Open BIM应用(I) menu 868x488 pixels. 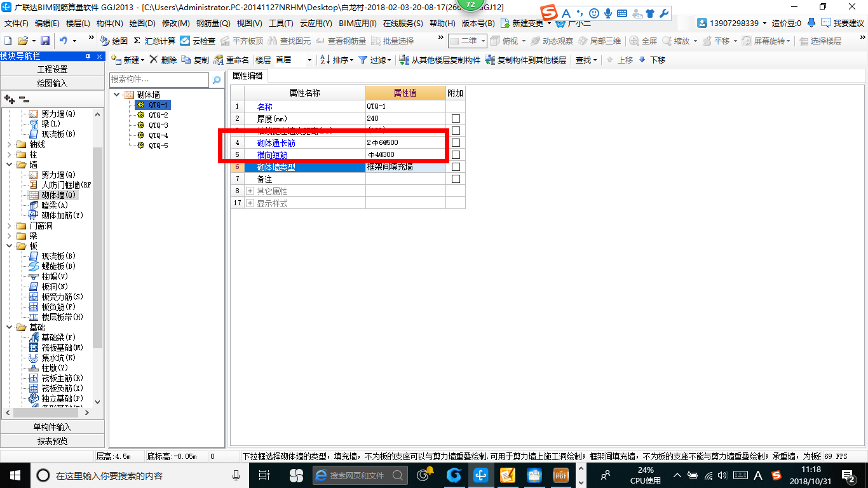point(358,23)
